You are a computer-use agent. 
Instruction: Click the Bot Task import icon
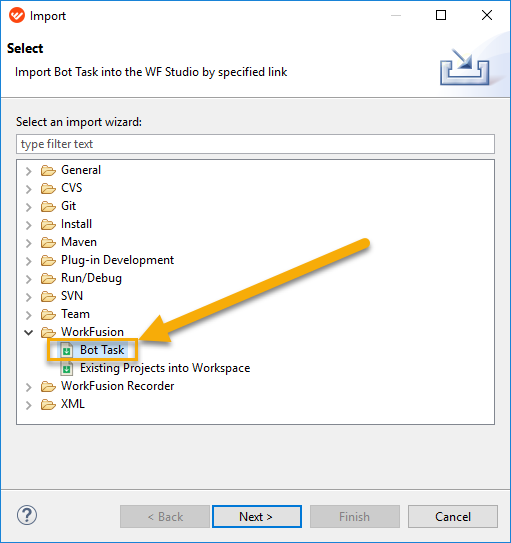tap(66, 350)
